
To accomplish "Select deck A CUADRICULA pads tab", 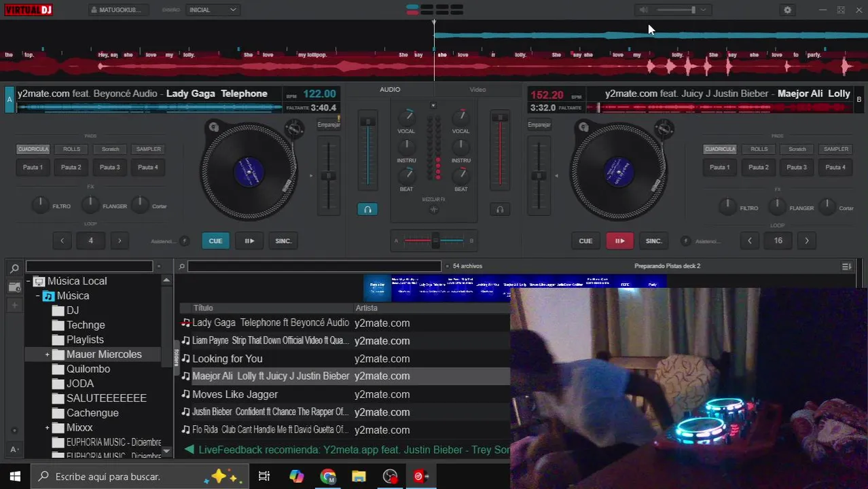I will click(33, 149).
